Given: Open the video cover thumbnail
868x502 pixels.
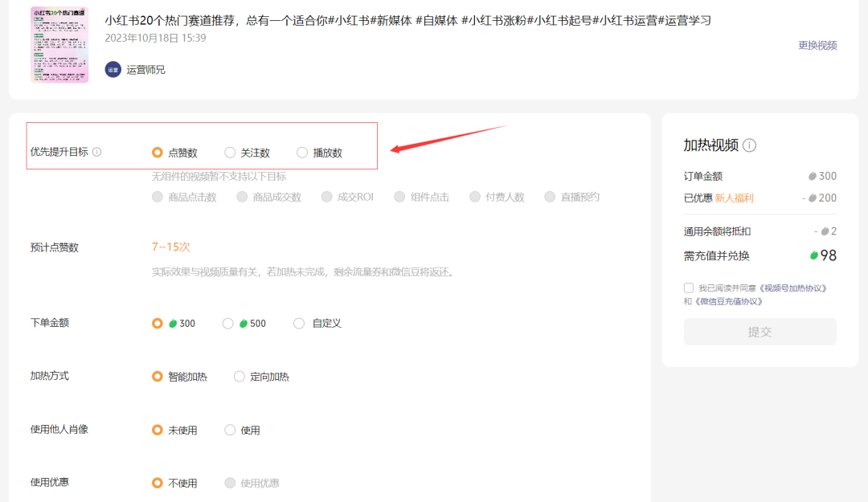Looking at the screenshot, I should click(59, 45).
